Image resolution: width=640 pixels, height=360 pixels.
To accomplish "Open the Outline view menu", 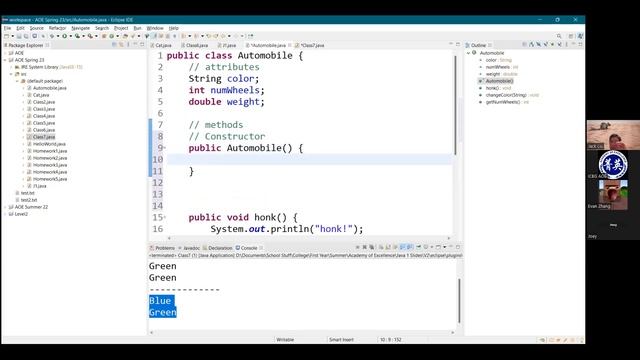I will click(567, 44).
